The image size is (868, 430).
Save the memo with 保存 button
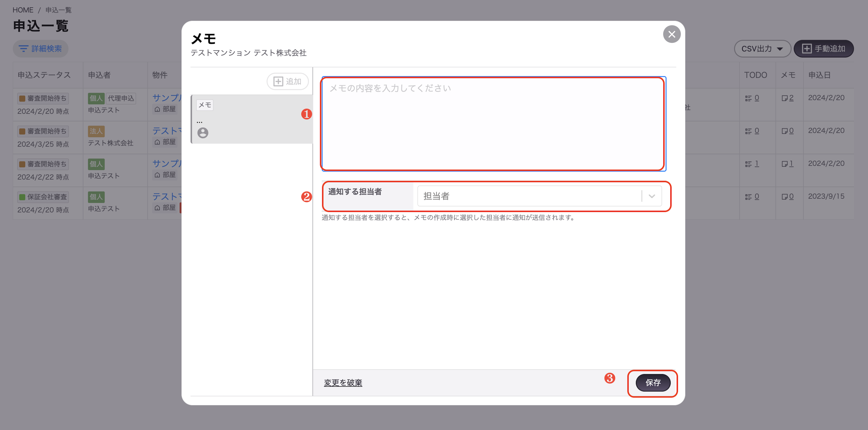pyautogui.click(x=653, y=383)
